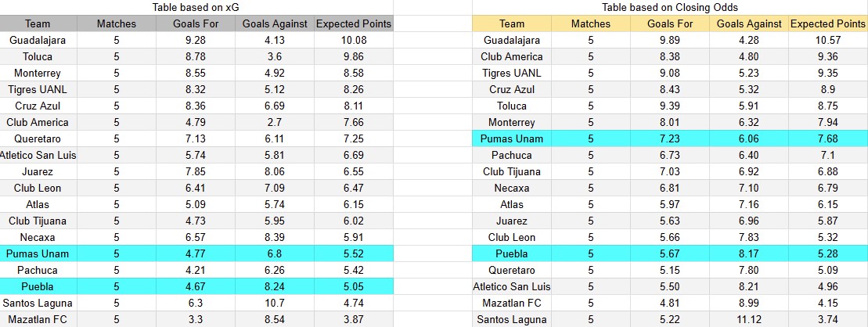Viewport: 868px width, 327px height.
Task: Click the Toluca cell in the xG table
Action: pyautogui.click(x=38, y=56)
